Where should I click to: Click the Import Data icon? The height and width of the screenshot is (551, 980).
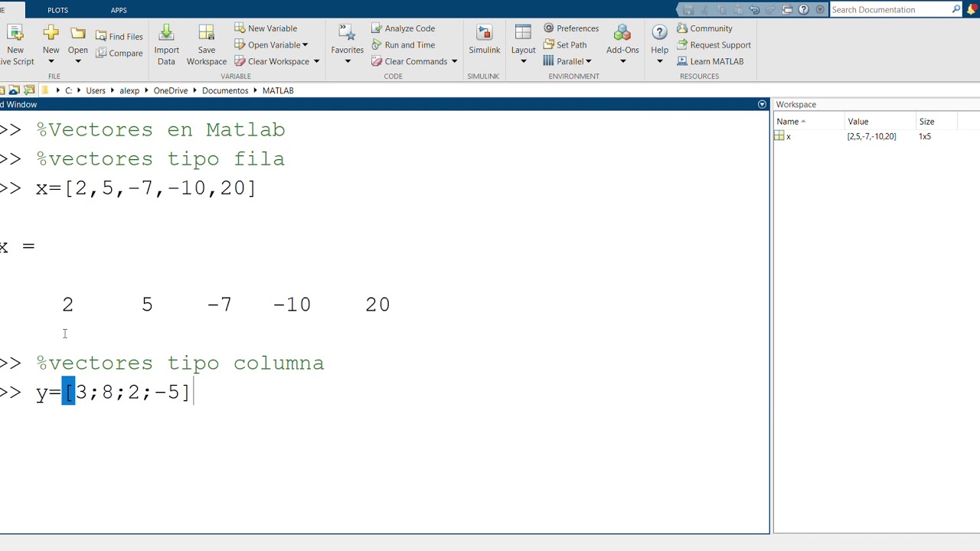point(166,33)
